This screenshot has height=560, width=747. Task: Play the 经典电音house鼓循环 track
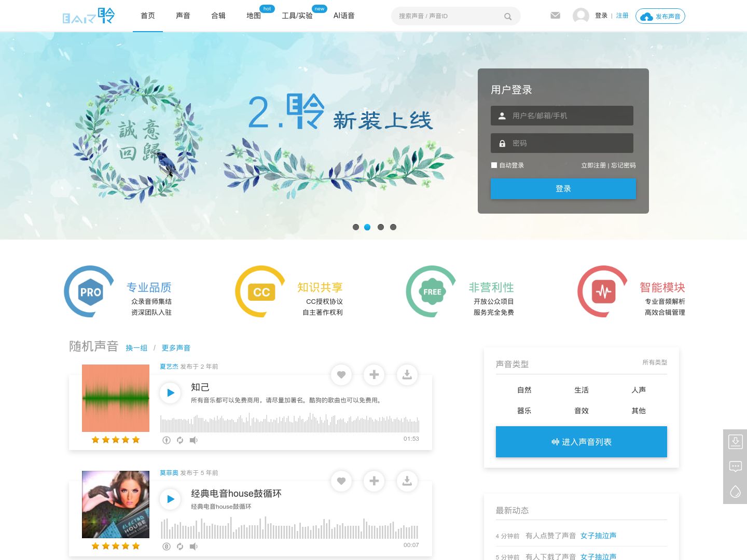pos(170,499)
